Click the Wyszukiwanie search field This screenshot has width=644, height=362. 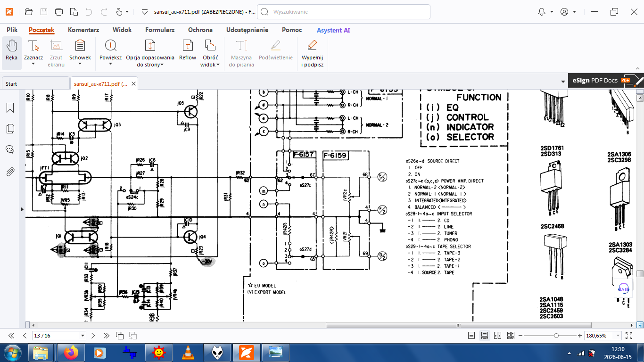pos(343,12)
